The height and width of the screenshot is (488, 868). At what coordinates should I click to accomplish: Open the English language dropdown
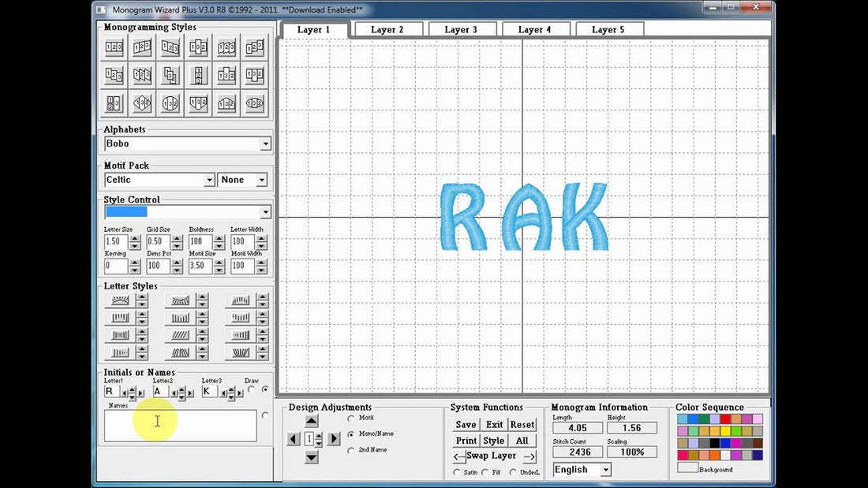(x=605, y=470)
